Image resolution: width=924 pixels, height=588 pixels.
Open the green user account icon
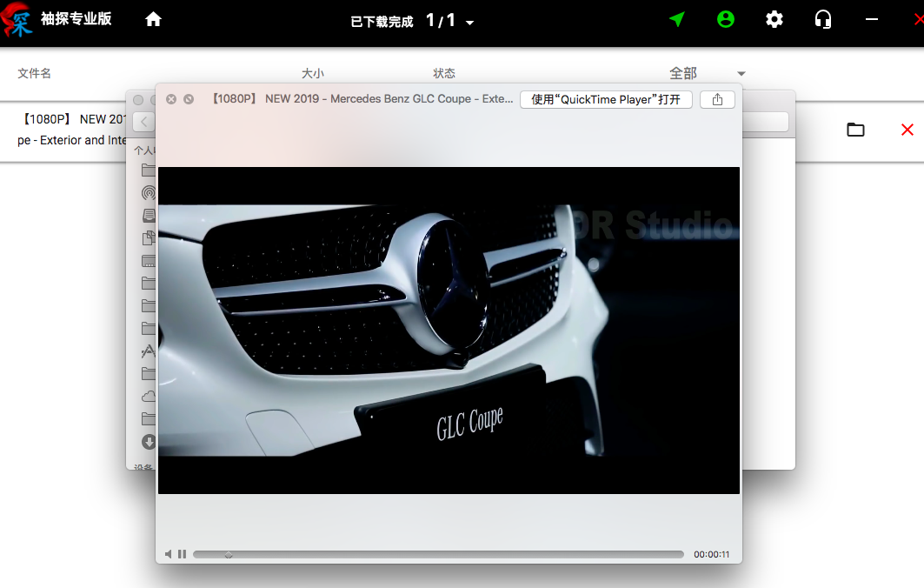726,19
